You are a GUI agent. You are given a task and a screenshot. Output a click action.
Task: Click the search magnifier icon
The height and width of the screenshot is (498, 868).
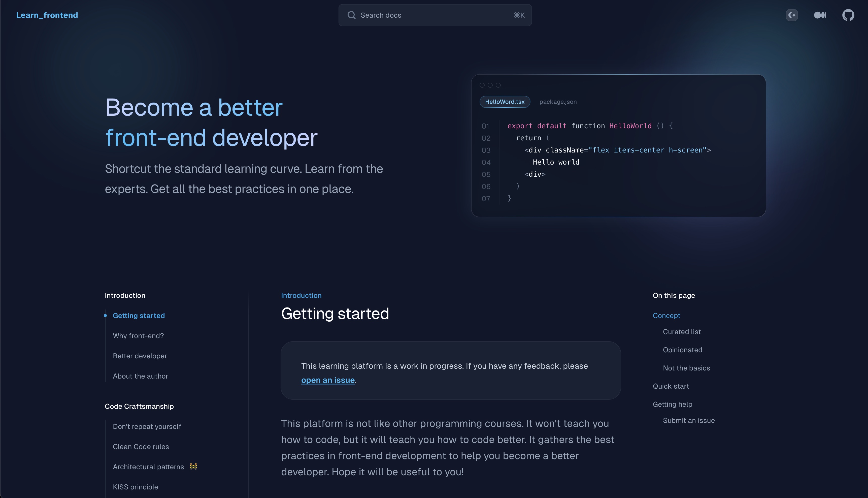pos(351,15)
